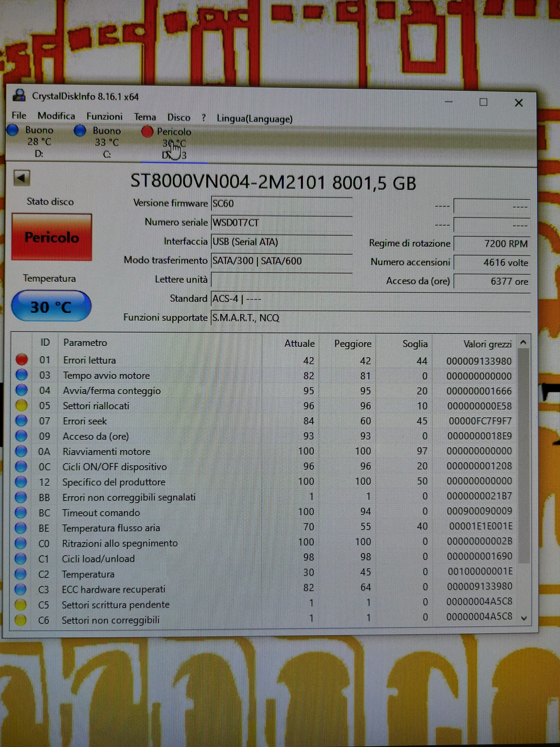Click the yellow dot for Settori non correggibili
560x747 pixels.
[x=21, y=620]
